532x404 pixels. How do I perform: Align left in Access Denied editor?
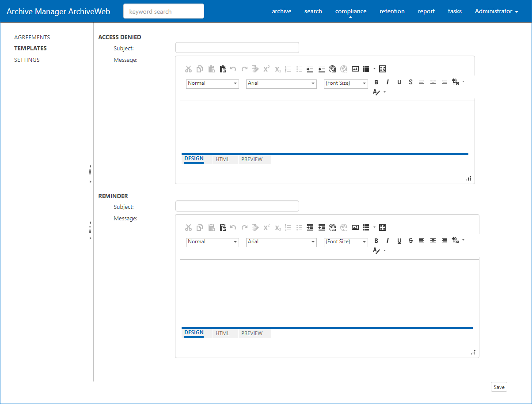422,82
